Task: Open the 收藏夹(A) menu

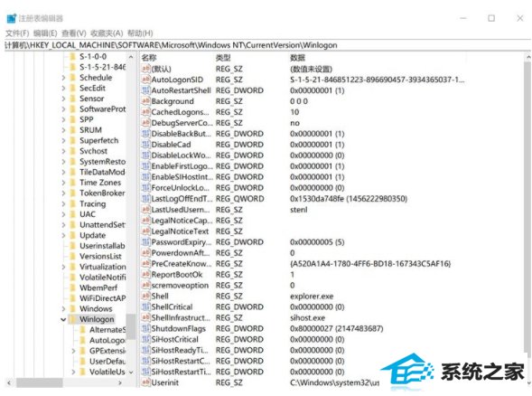Action: coord(107,33)
